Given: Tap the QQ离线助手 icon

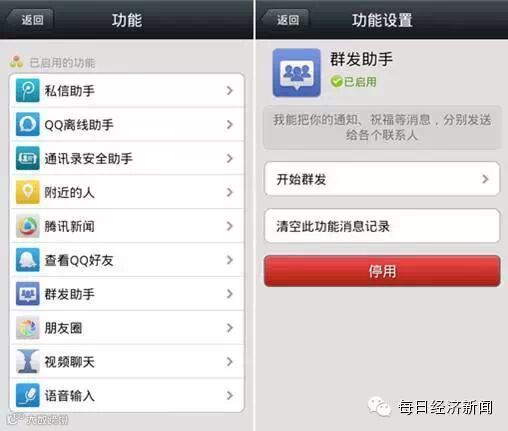Looking at the screenshot, I should [x=28, y=124].
